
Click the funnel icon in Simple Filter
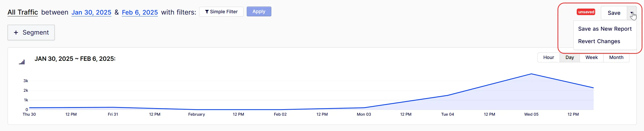point(207,12)
